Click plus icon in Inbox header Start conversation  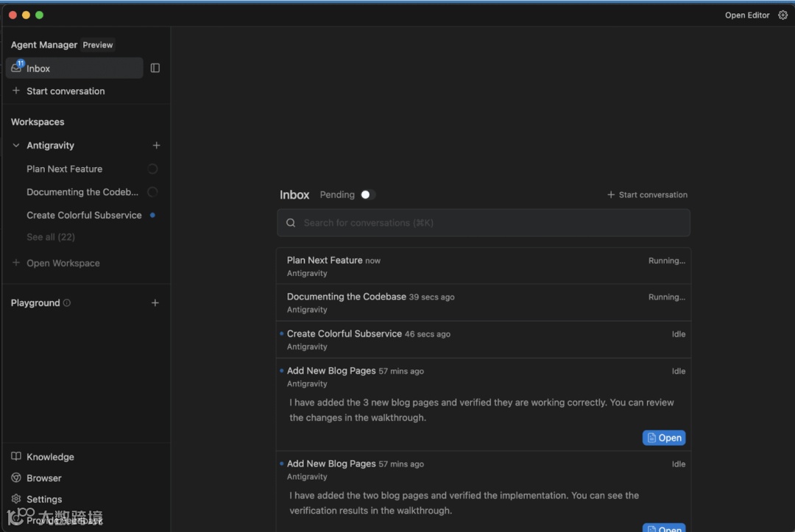coord(611,194)
